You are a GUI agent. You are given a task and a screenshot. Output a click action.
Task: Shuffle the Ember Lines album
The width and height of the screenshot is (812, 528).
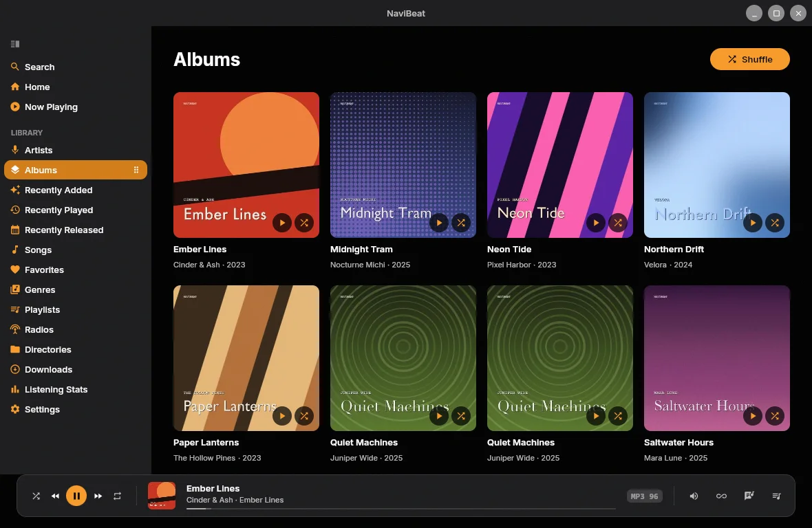click(304, 223)
